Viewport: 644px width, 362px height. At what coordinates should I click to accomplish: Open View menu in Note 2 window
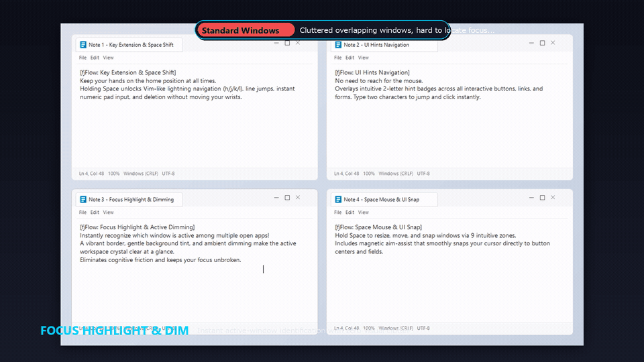(x=363, y=58)
